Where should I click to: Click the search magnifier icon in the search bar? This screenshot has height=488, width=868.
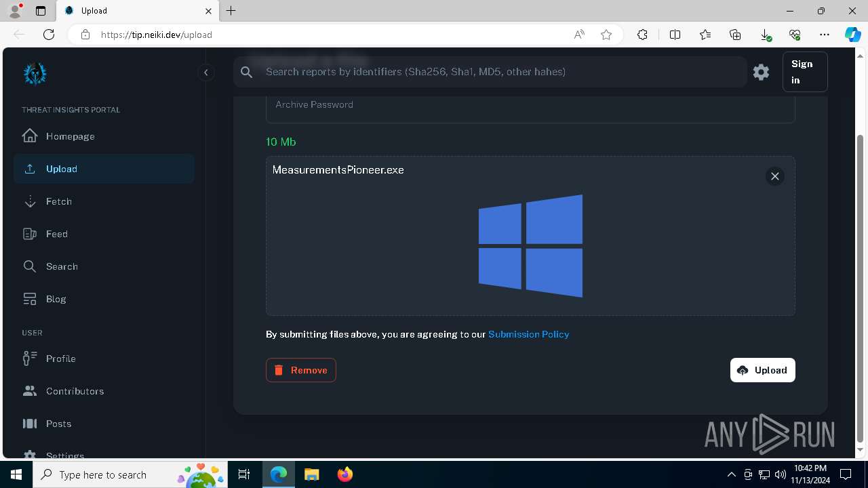247,72
